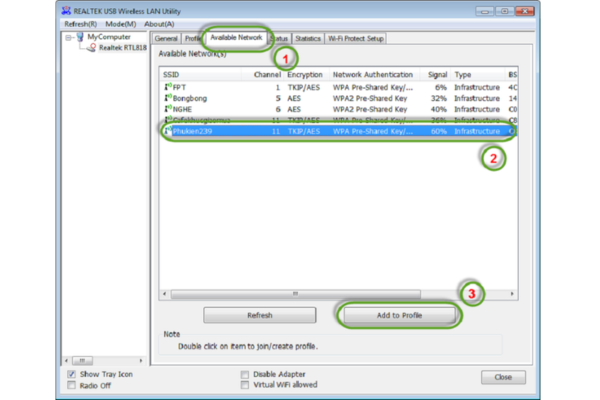
Task: Open the Available Network tab
Action: (236, 38)
